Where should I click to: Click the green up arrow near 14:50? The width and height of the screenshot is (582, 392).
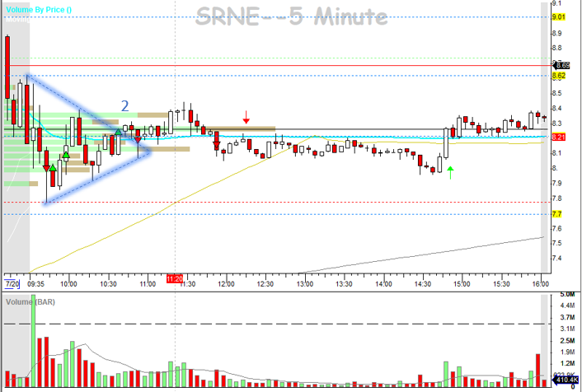452,170
